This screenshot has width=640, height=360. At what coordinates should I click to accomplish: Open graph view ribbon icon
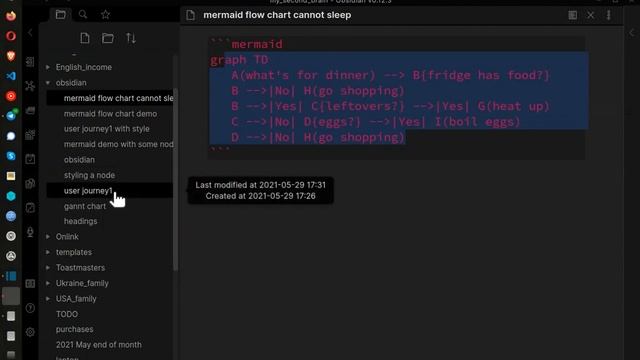(30, 86)
